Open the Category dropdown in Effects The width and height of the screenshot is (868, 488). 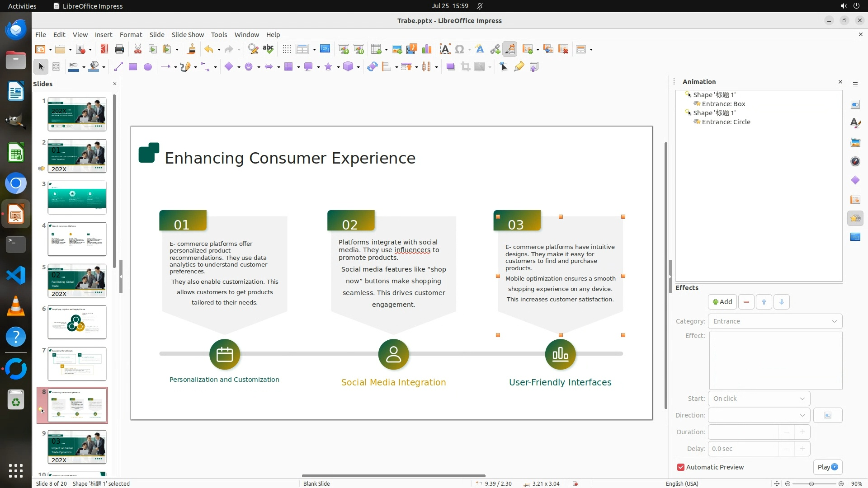pyautogui.click(x=775, y=321)
